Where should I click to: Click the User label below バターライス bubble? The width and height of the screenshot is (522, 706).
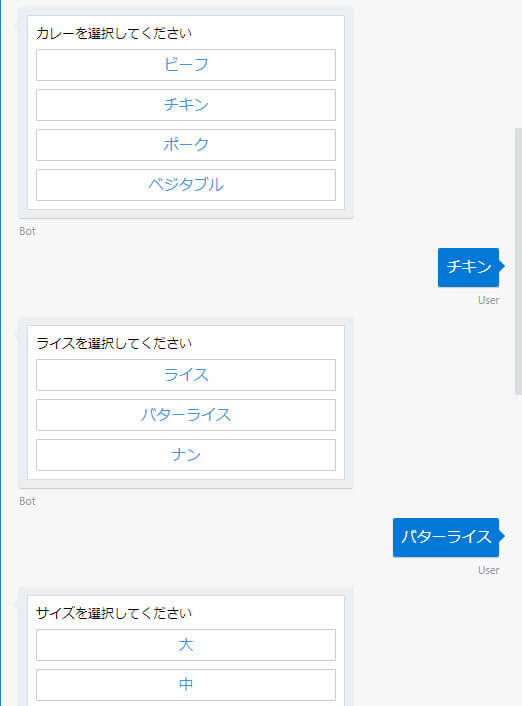click(489, 570)
